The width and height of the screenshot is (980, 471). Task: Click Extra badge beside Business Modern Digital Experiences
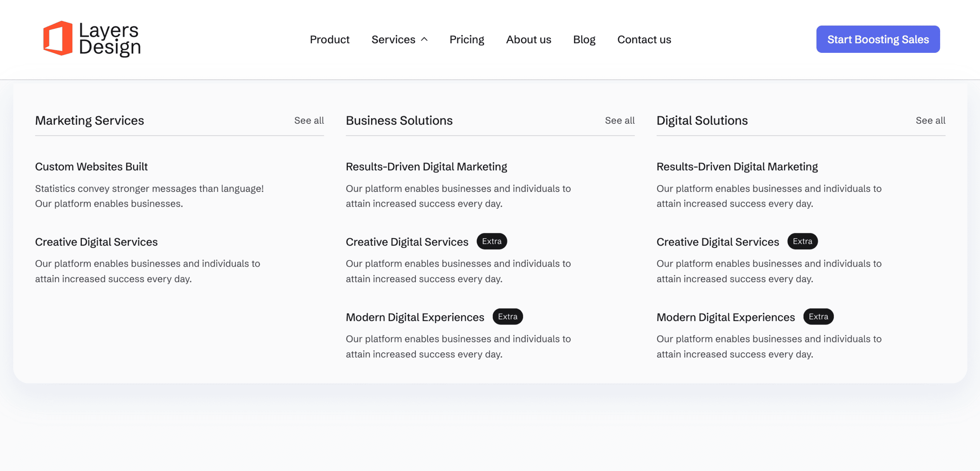click(507, 317)
